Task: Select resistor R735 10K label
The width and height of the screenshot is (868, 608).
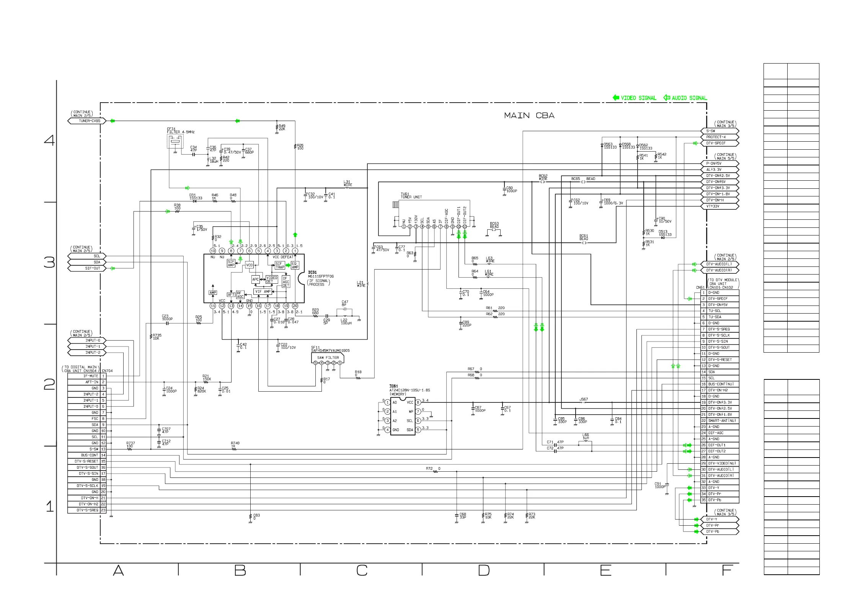Action: point(157,337)
